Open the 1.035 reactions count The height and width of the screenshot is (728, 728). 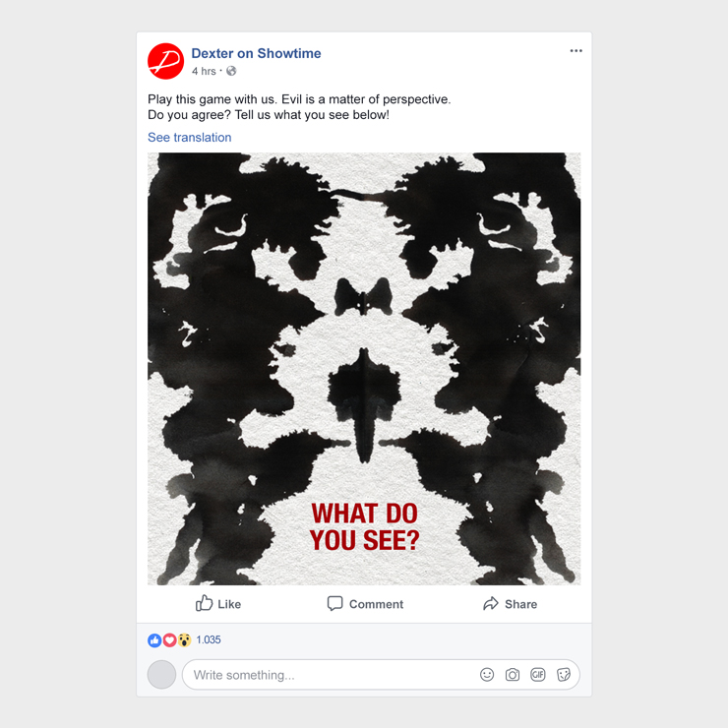click(x=209, y=639)
